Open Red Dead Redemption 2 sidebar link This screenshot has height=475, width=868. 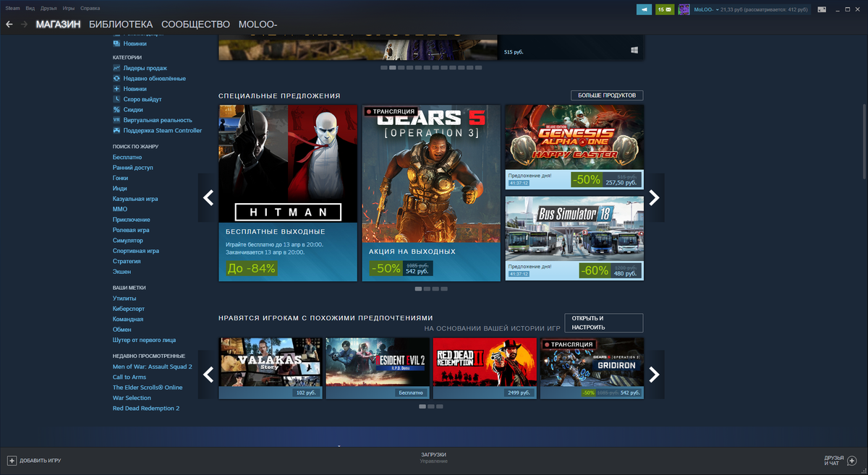(x=146, y=408)
